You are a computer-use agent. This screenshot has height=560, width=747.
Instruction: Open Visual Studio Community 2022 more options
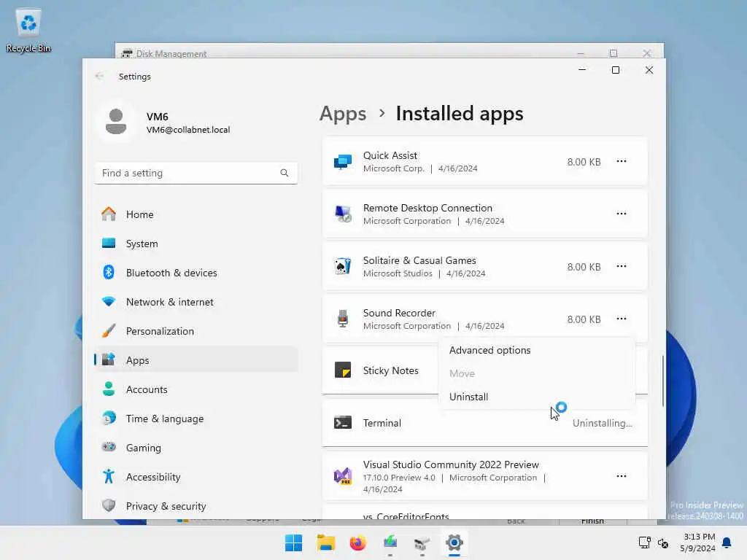point(622,476)
